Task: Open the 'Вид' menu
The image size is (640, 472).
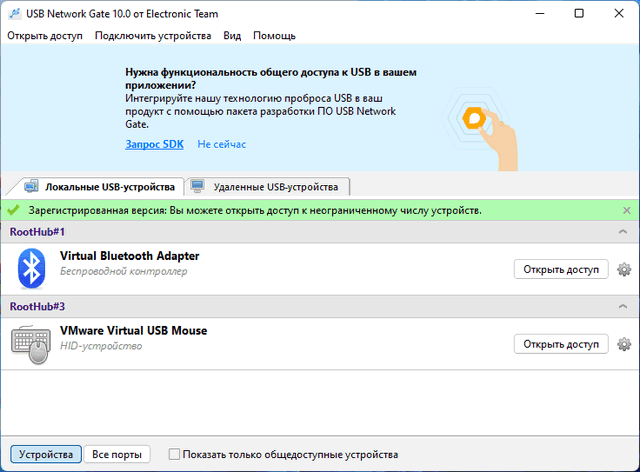Action: coord(232,36)
